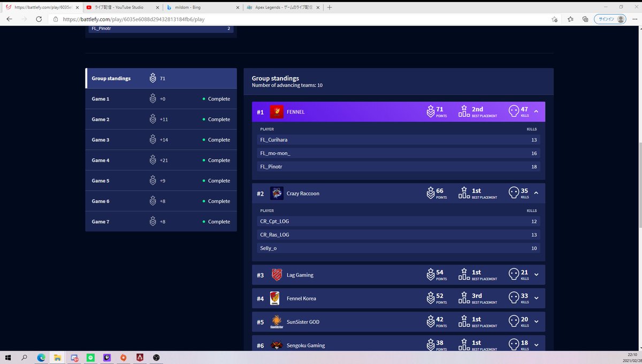Open Game 2 results
The width and height of the screenshot is (642, 364).
161,119
